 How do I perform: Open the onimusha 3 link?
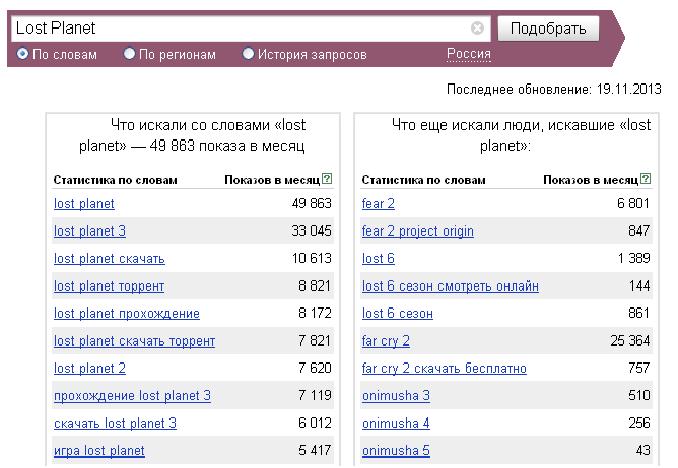pyautogui.click(x=396, y=395)
